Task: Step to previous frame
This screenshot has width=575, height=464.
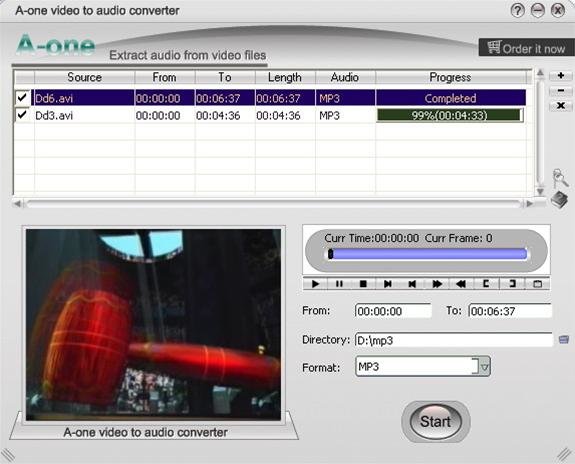Action: [x=412, y=284]
